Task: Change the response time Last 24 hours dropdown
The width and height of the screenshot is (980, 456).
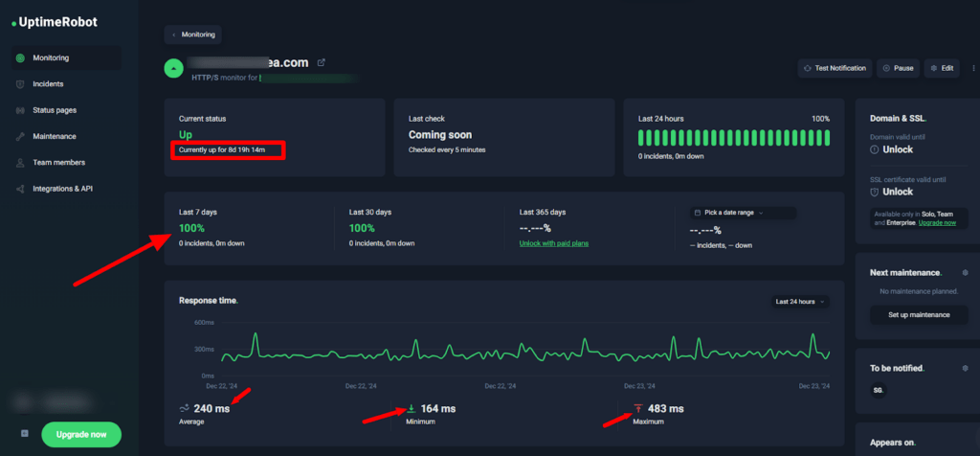Action: [800, 302]
